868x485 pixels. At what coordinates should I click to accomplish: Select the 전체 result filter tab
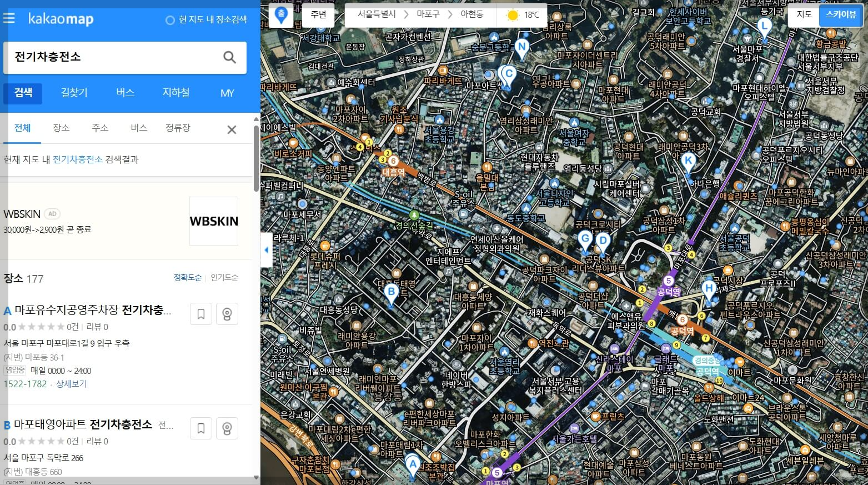22,128
